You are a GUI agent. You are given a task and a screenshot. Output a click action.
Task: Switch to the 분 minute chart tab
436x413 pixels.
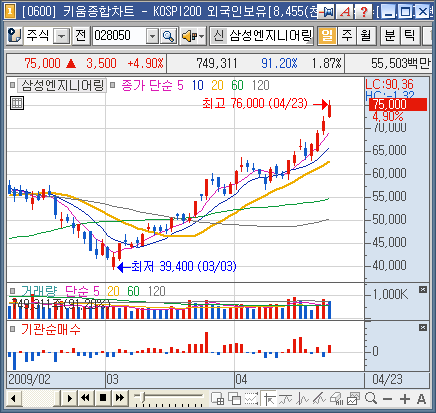click(x=390, y=35)
